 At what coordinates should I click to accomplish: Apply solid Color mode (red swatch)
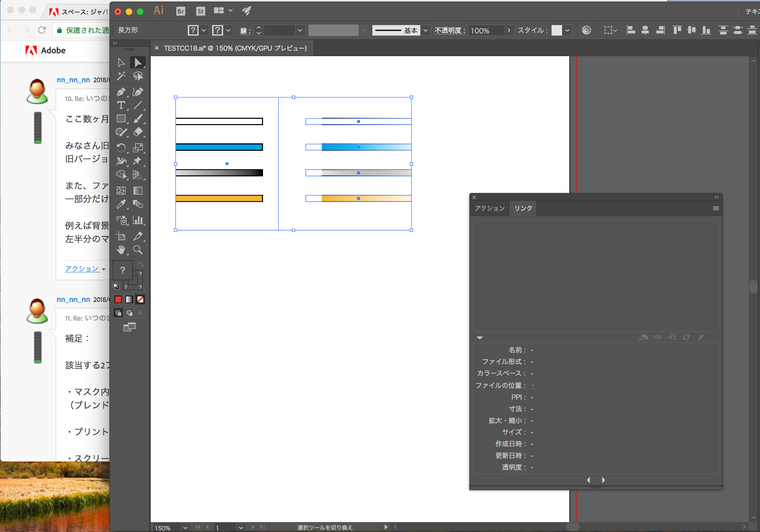pyautogui.click(x=118, y=299)
